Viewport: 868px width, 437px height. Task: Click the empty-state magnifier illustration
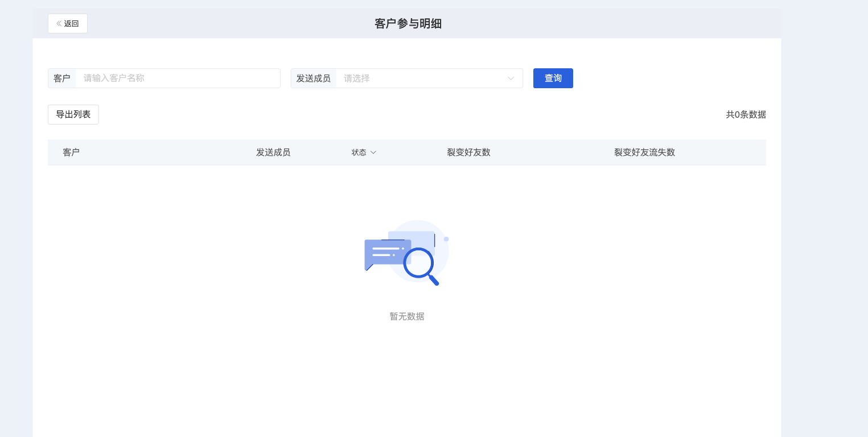(407, 252)
